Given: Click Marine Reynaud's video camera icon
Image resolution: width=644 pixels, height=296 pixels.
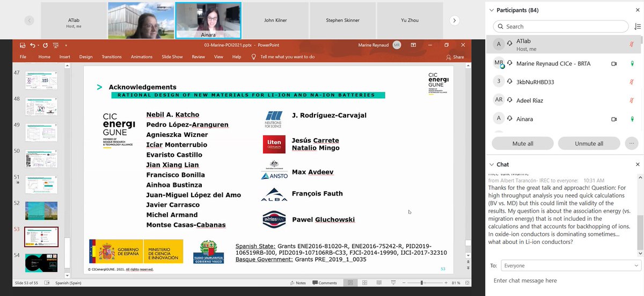Looking at the screenshot, I should pos(614,63).
